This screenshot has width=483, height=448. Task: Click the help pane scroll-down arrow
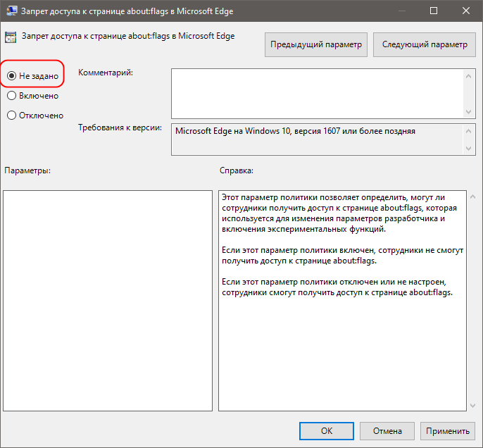(x=473, y=406)
